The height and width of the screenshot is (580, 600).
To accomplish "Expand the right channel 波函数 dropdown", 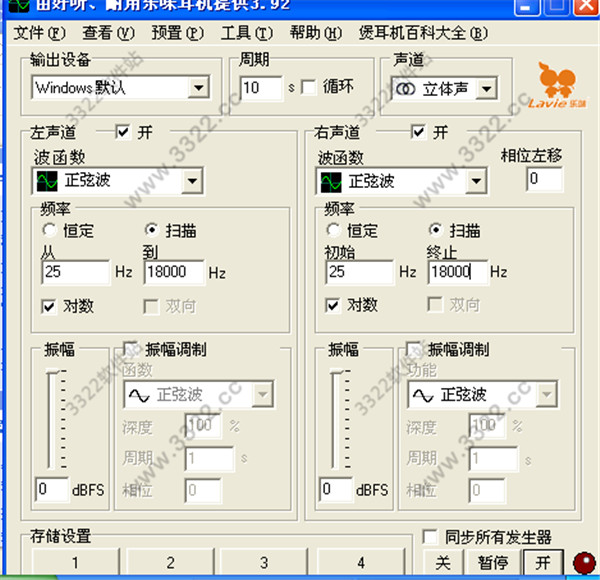I will pos(476,181).
